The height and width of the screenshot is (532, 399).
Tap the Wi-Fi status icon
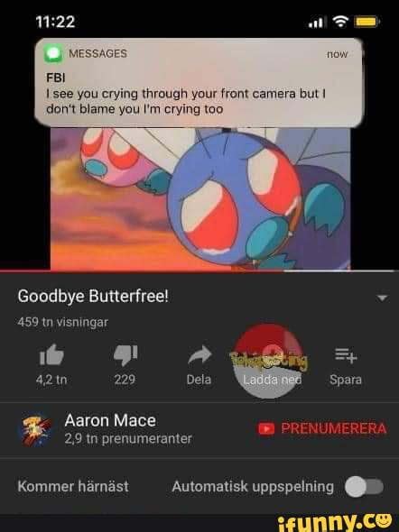click(340, 22)
